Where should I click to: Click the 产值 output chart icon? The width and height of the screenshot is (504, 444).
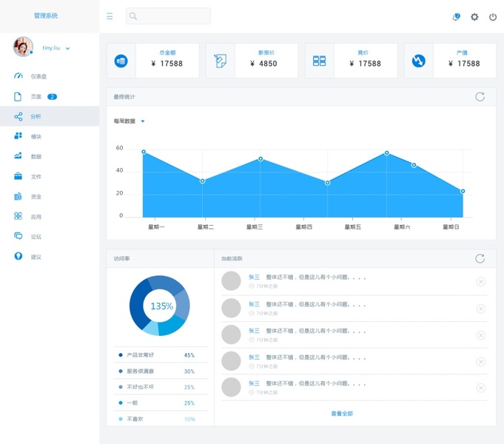(418, 61)
